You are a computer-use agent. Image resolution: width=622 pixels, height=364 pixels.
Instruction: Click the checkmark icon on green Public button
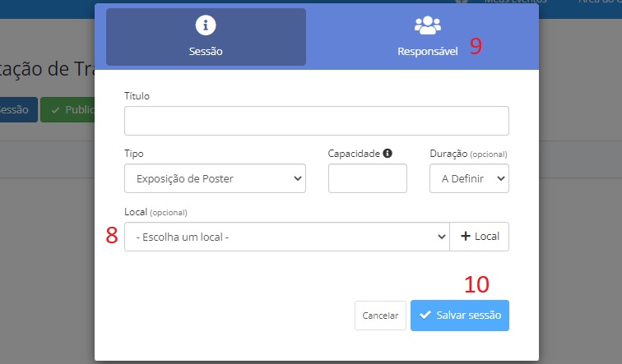[x=55, y=110]
